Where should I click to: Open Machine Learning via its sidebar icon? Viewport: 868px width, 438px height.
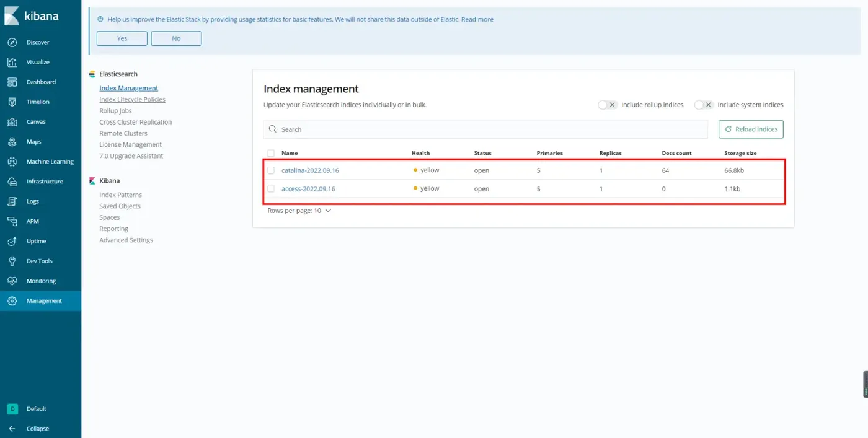(x=12, y=162)
